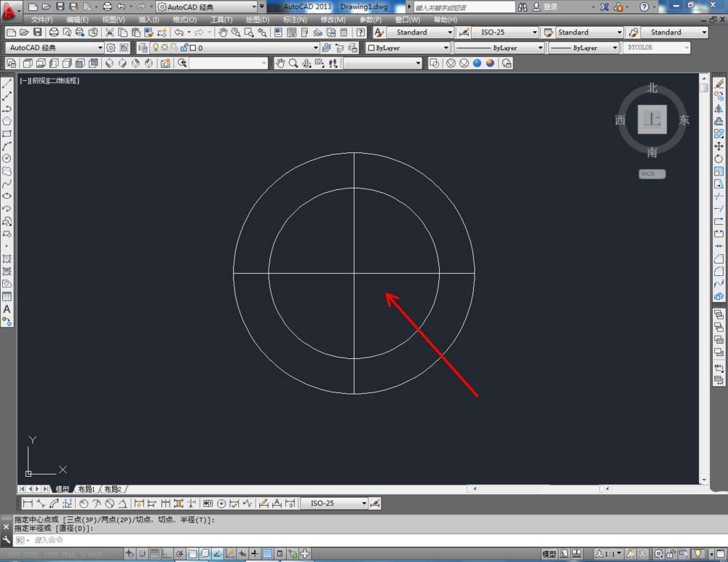The image size is (728, 562).
Task: Switch to the 布局1 layout tab
Action: click(x=87, y=489)
